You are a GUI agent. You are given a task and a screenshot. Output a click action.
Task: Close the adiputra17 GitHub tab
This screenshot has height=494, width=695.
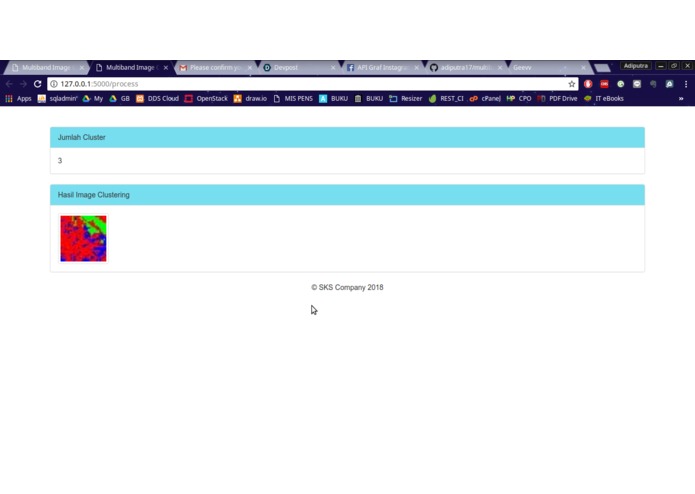500,68
